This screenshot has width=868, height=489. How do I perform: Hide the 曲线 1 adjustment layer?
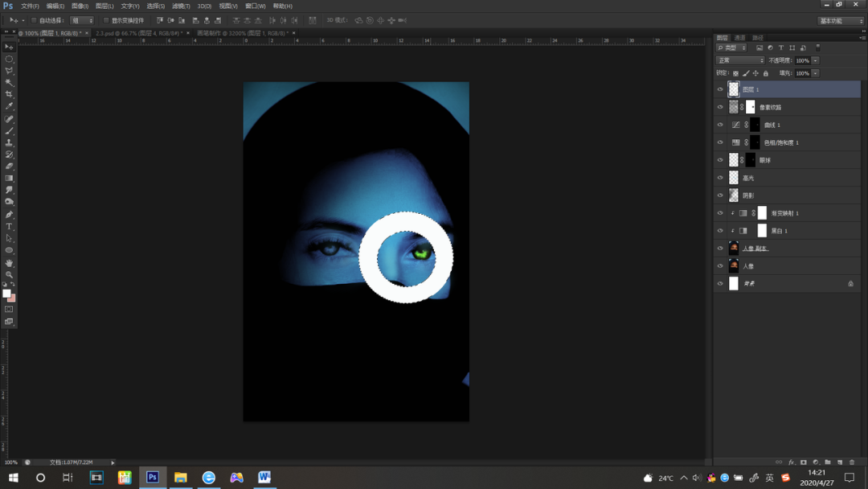click(x=720, y=125)
